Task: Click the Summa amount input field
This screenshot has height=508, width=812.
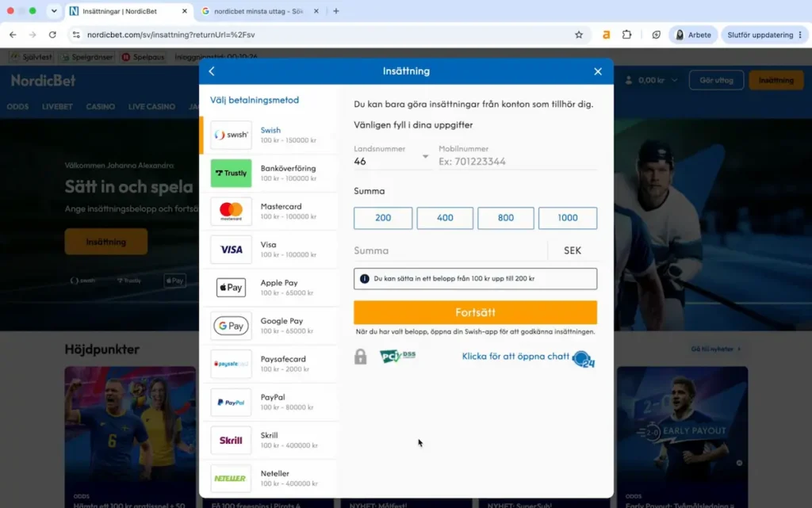Action: (450, 250)
